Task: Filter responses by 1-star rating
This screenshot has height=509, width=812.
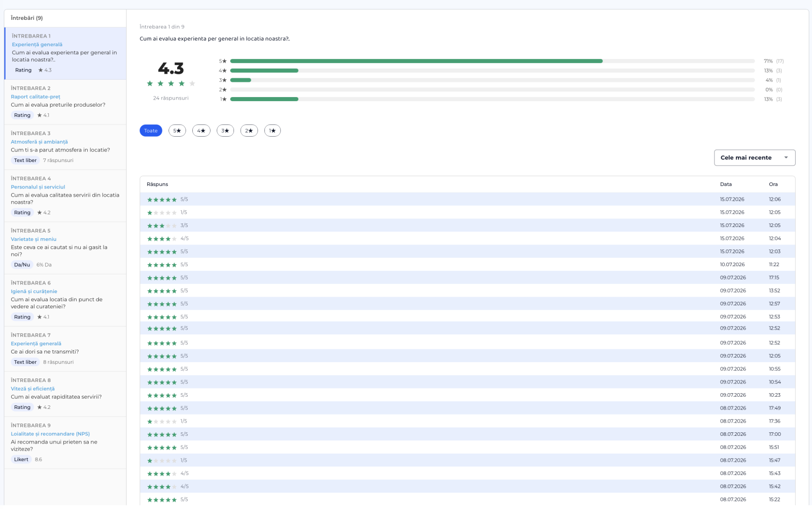Action: [x=273, y=131]
